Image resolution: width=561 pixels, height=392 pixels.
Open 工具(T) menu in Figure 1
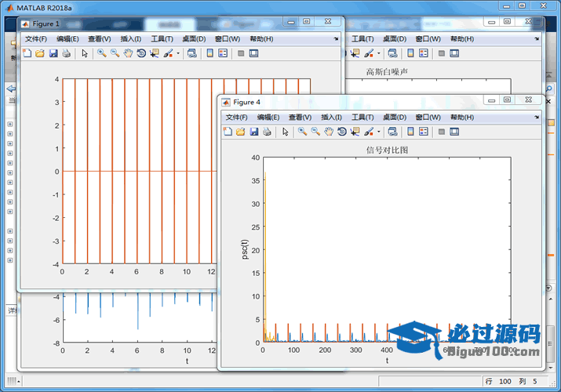click(162, 39)
